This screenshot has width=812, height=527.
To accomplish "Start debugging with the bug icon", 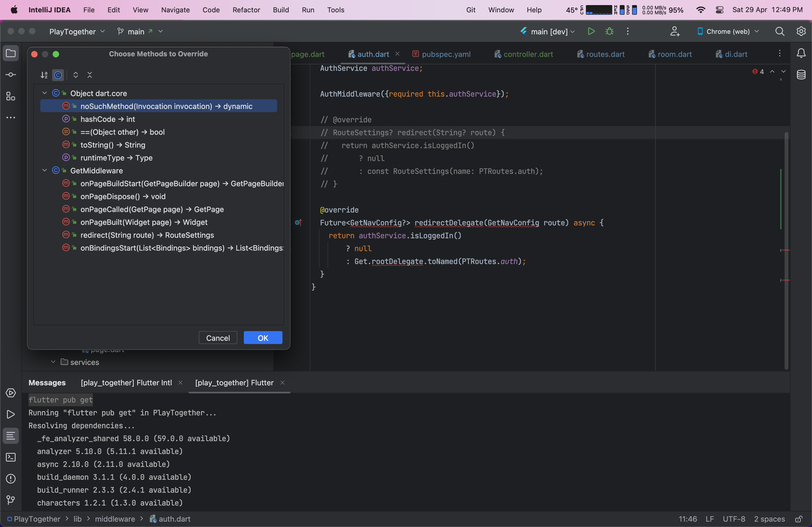I will [x=609, y=31].
